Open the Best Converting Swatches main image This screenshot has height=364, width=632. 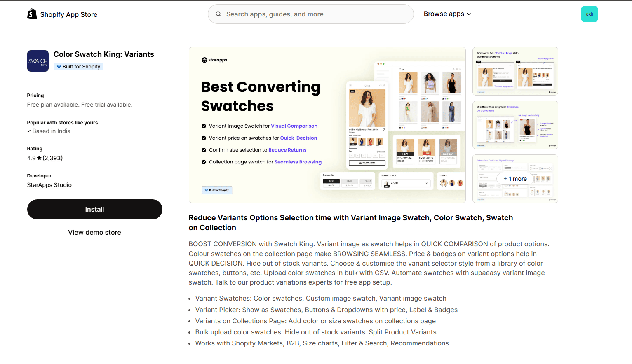tap(327, 125)
